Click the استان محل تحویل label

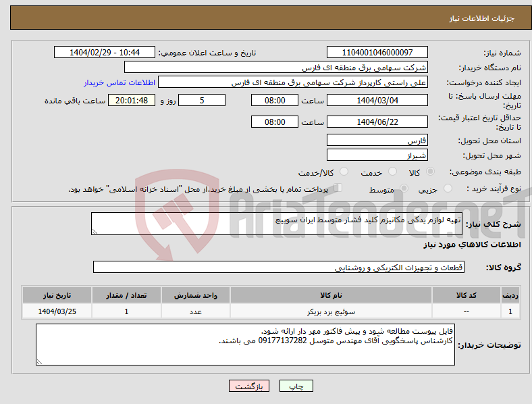tap(489, 141)
